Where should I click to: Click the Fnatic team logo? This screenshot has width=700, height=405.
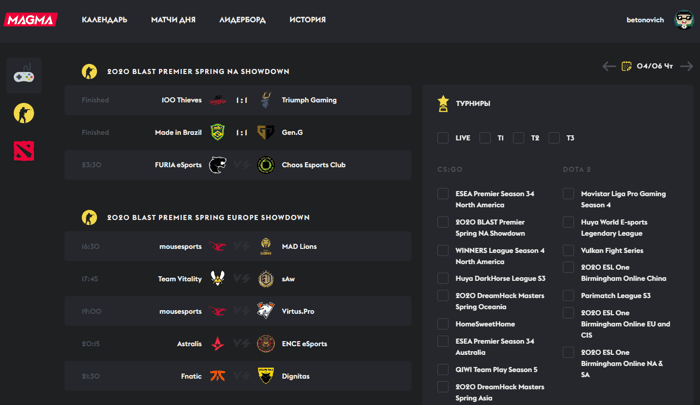218,376
